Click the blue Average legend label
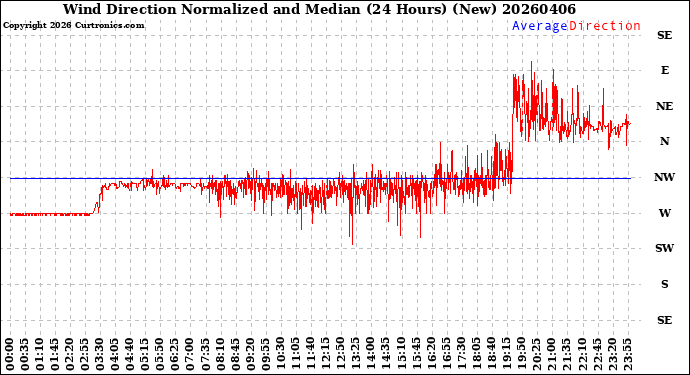The width and height of the screenshot is (690, 375). [540, 26]
